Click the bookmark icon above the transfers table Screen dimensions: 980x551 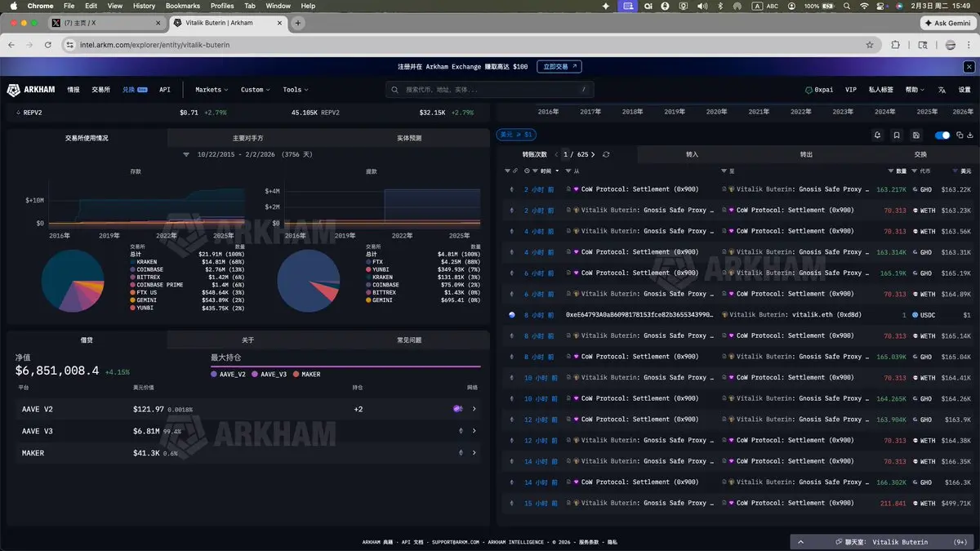click(x=897, y=136)
